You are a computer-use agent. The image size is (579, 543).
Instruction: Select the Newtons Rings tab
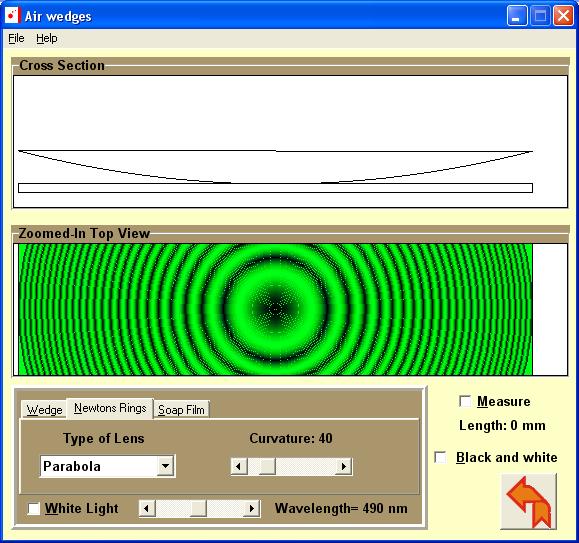110,408
